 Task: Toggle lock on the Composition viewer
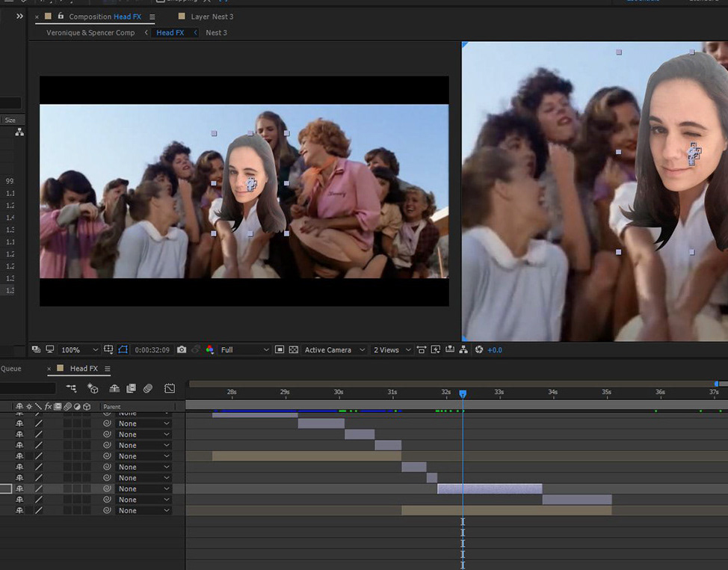click(61, 16)
